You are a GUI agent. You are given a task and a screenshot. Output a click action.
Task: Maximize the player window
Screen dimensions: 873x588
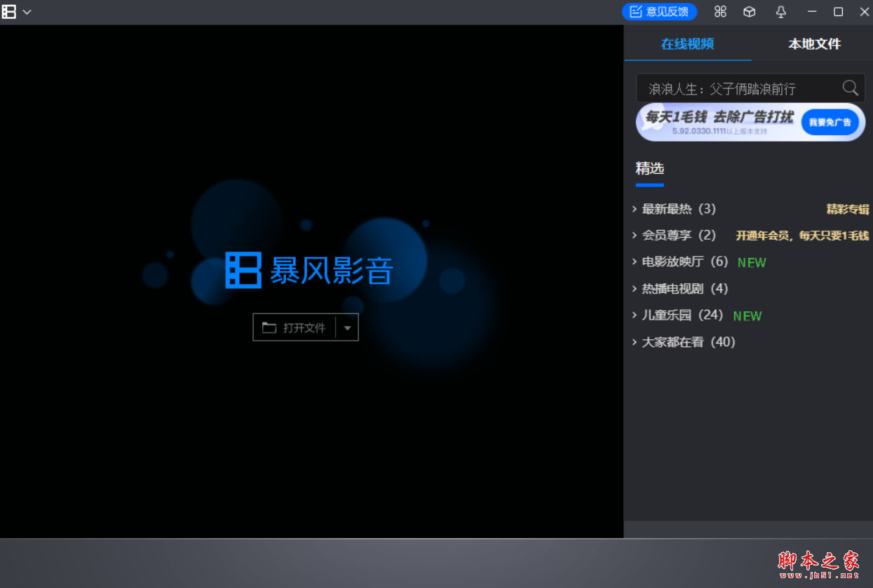point(838,11)
